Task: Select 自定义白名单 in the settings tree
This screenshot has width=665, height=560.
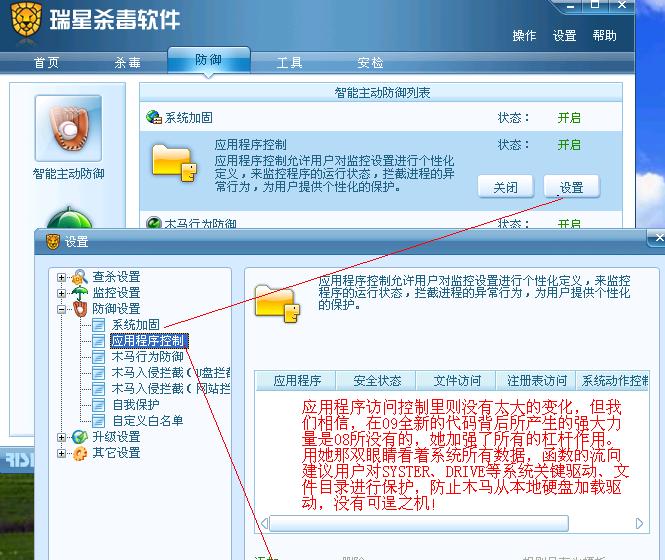Action: [148, 421]
